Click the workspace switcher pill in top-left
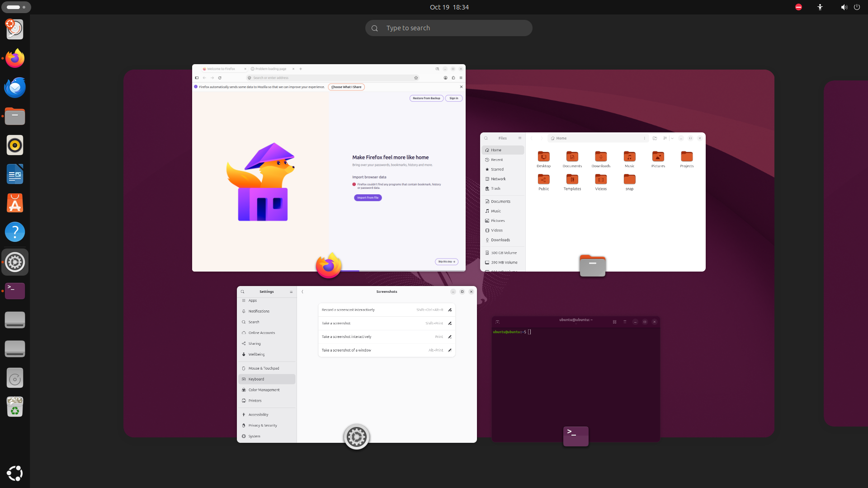The image size is (868, 488). tap(16, 7)
